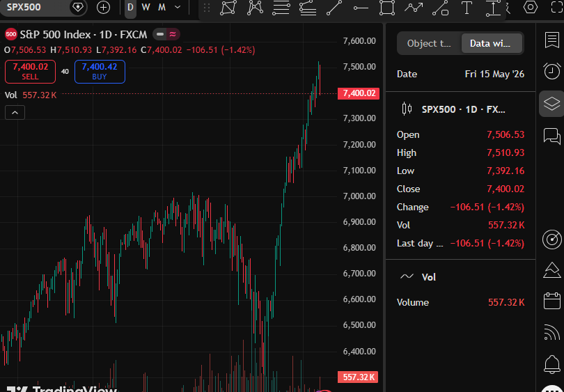Click the spread value 40

coord(65,72)
